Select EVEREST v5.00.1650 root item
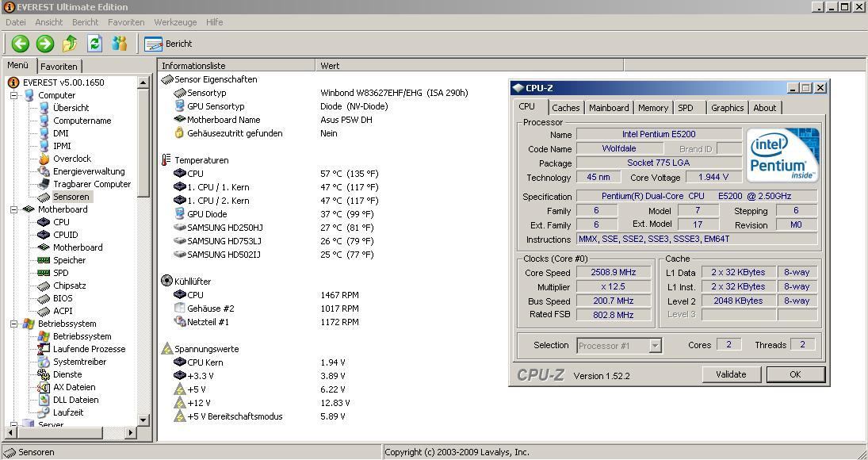This screenshot has height=460, width=868. click(x=56, y=82)
